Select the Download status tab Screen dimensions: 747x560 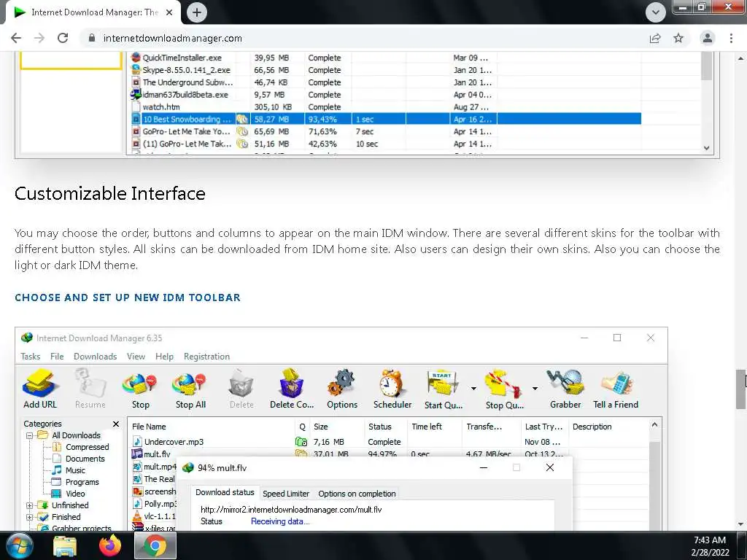tap(225, 492)
